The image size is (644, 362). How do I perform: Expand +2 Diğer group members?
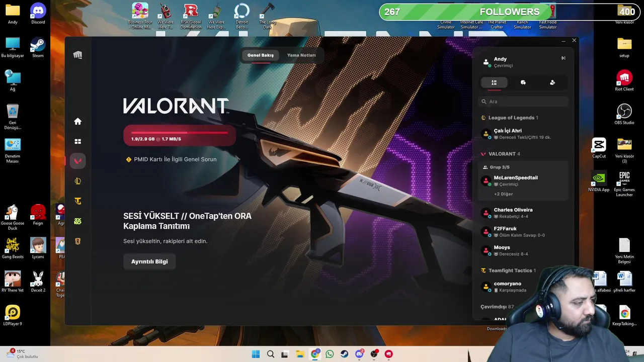(504, 194)
